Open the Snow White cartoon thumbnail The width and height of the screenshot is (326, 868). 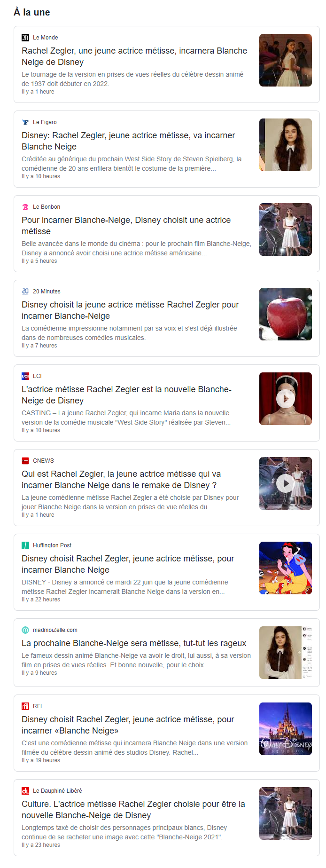click(286, 568)
